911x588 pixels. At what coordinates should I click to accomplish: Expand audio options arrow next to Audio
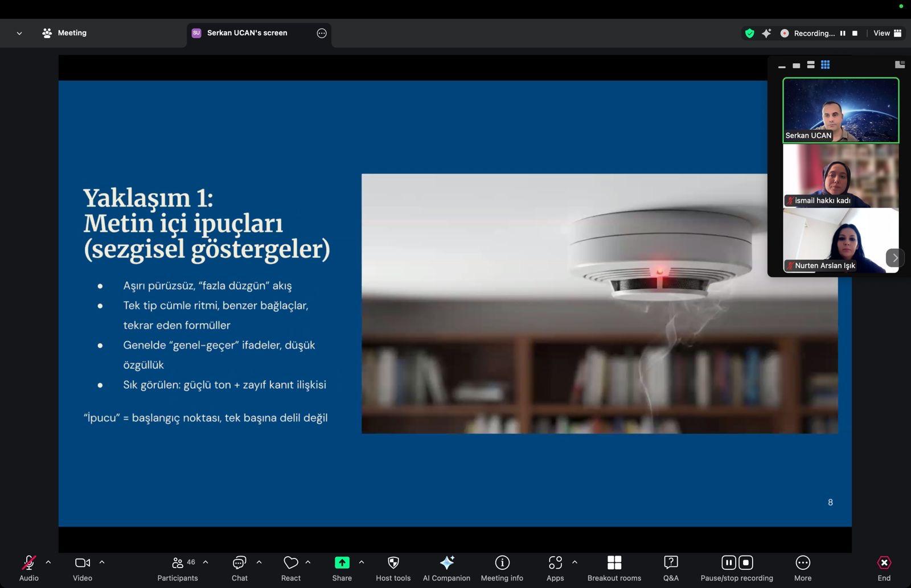48,562
